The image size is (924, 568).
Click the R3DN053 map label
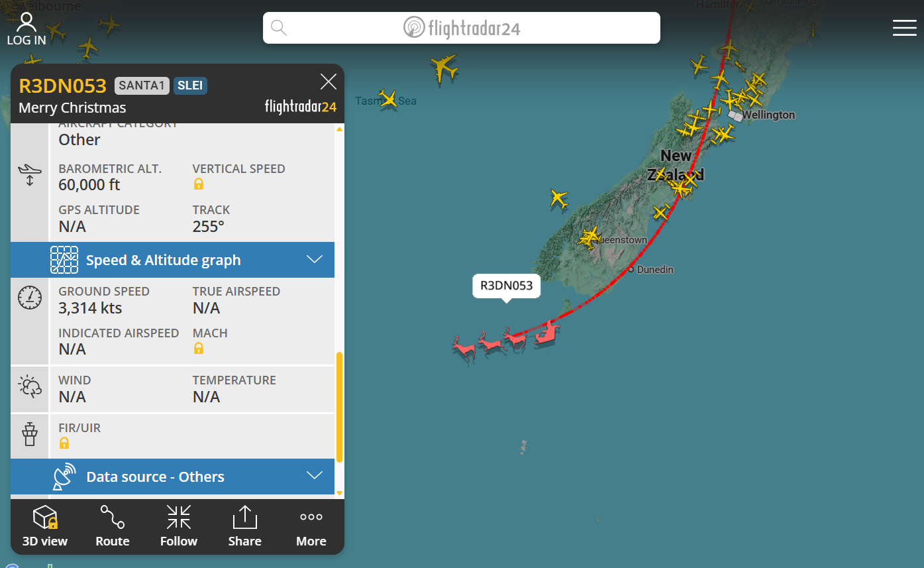pos(507,286)
